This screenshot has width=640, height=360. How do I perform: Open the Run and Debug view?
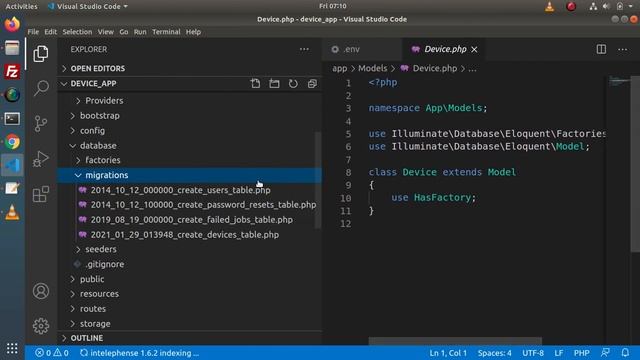[x=41, y=159]
